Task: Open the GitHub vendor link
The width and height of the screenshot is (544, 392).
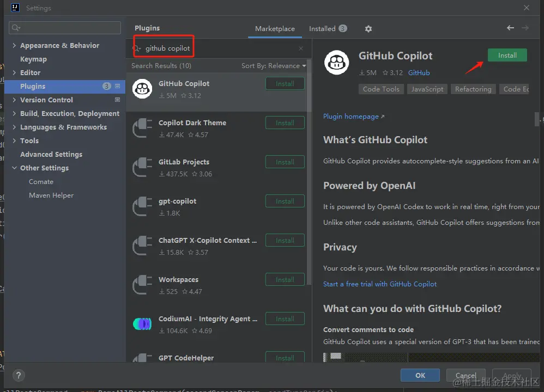Action: pos(419,73)
